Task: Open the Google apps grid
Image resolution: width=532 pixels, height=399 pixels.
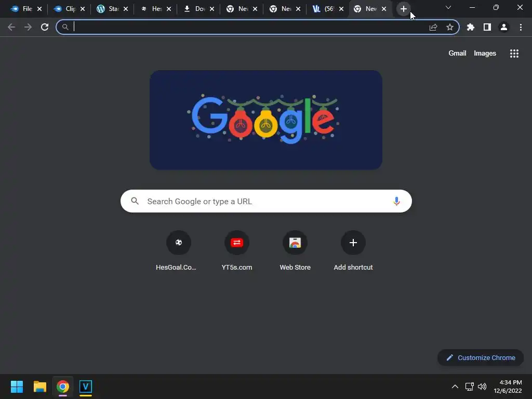Action: pos(514,54)
